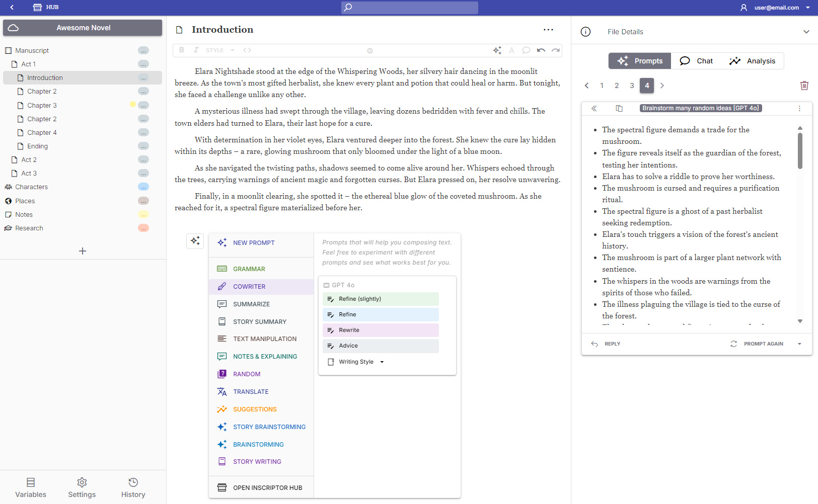Toggle bold formatting in the editor toolbar

pos(181,50)
